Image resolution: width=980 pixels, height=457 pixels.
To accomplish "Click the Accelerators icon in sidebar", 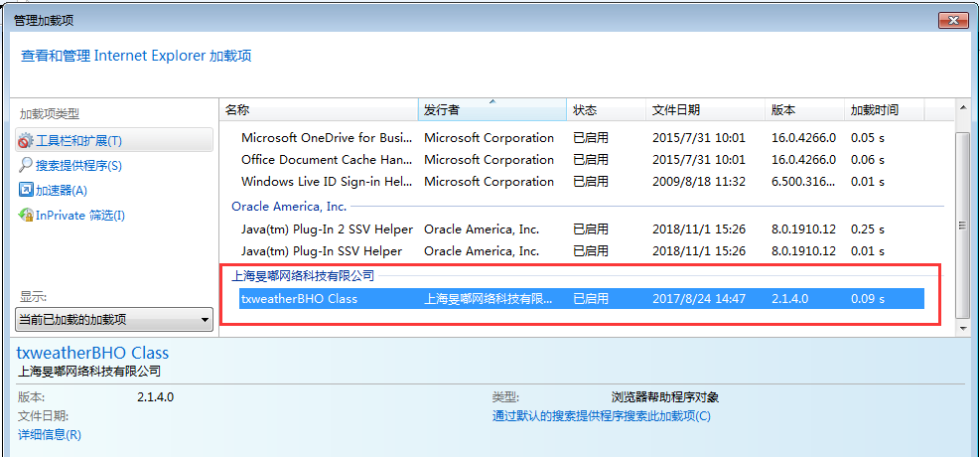I will (x=27, y=191).
